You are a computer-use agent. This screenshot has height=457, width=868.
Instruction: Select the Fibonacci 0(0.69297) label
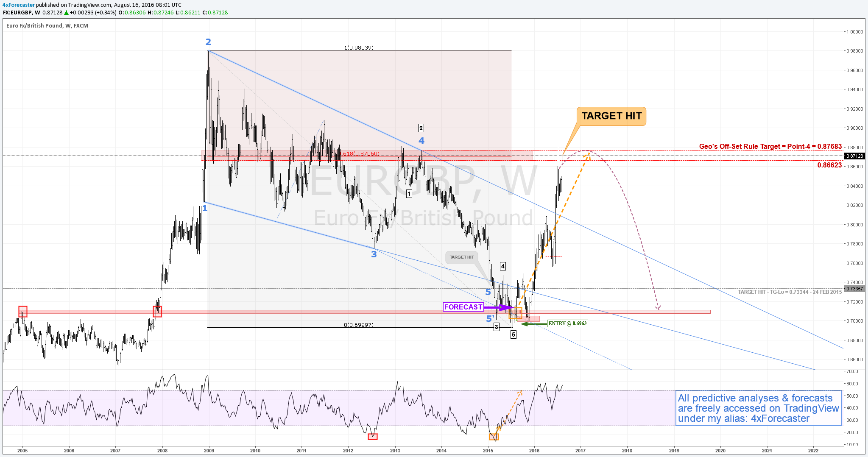click(x=359, y=325)
